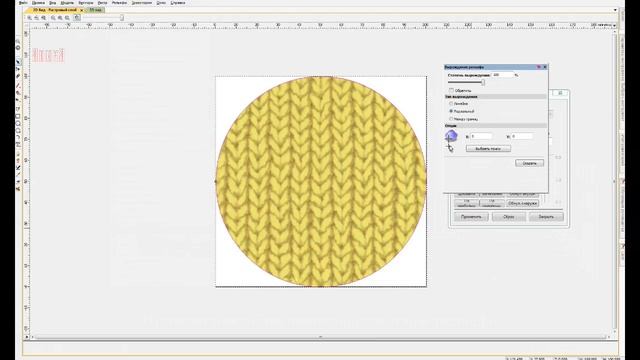Choose the Радиальный radio option
This screenshot has height=360, width=640.
(x=451, y=111)
